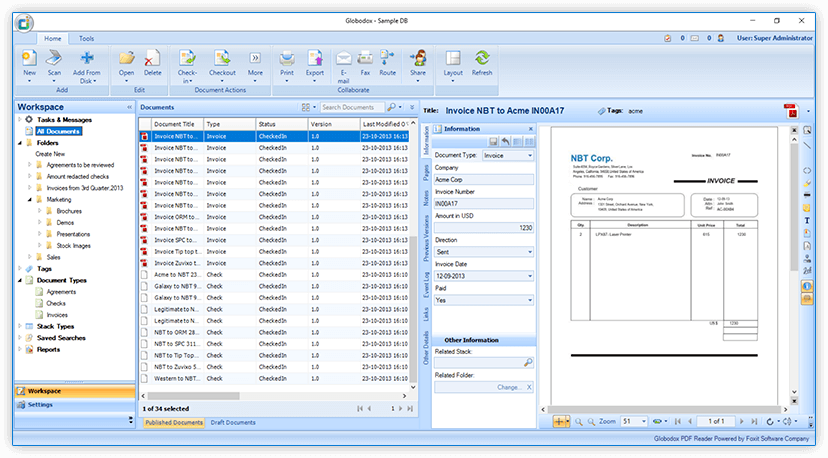Open the Pages vertical tab
This screenshot has width=828, height=458.
pyautogui.click(x=426, y=173)
